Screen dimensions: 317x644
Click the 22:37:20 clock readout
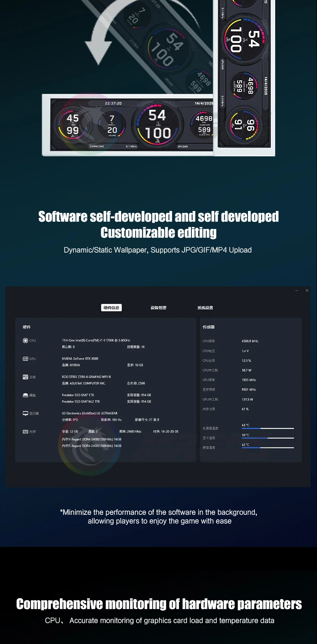(113, 103)
